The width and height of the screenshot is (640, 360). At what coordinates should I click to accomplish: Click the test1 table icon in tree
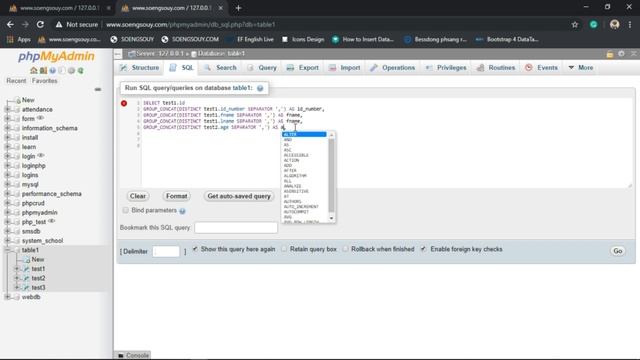click(26, 269)
